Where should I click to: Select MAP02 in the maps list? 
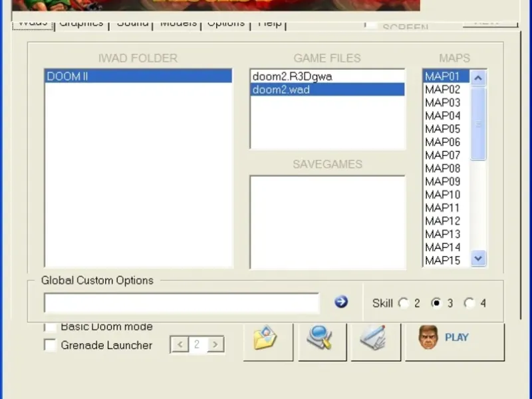(x=446, y=90)
